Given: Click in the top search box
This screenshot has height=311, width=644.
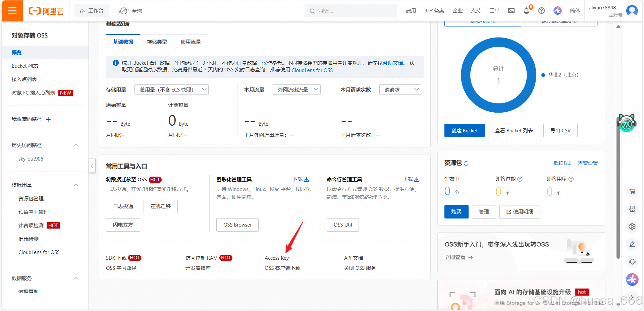Looking at the screenshot, I should click(x=351, y=11).
